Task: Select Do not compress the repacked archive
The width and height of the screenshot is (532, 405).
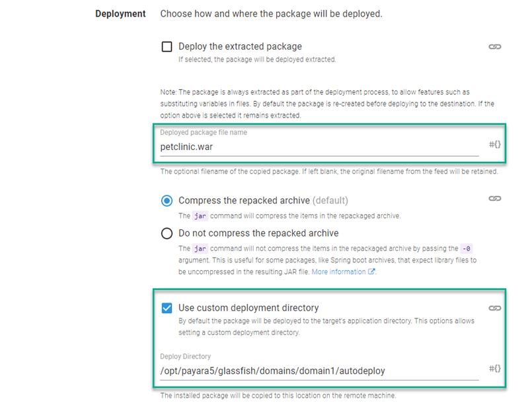Action: (165, 233)
